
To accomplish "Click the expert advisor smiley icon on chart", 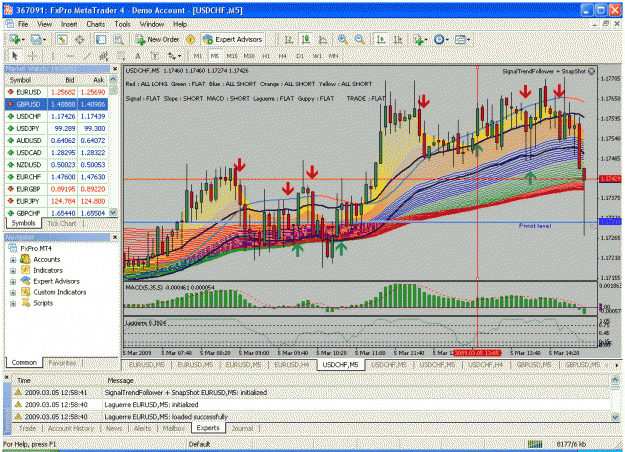I will (x=592, y=71).
